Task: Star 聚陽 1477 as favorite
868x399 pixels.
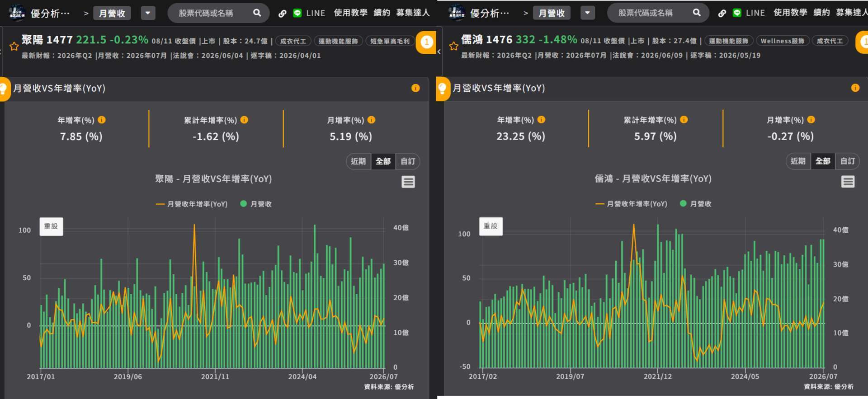Action: tap(14, 46)
